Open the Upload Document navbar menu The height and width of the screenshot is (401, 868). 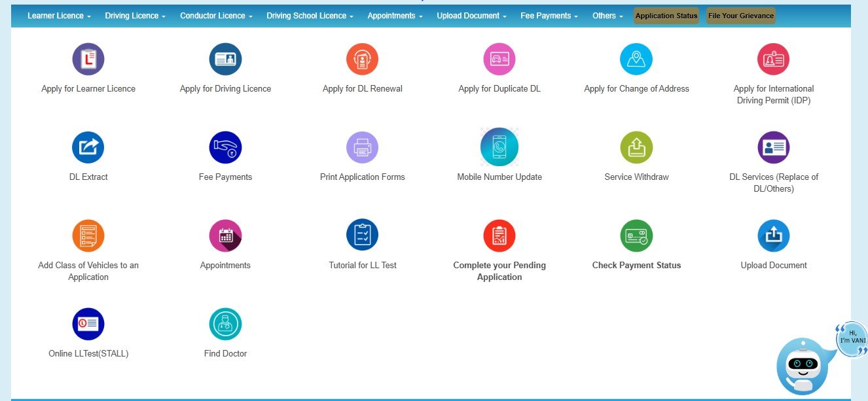point(471,16)
